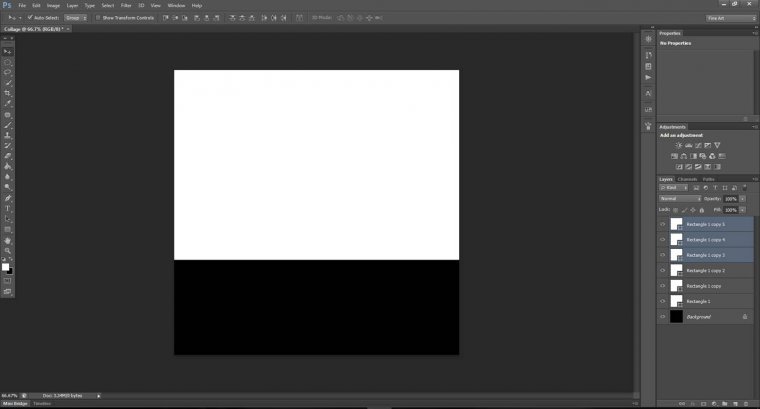Select the Path Selection tool

click(x=7, y=220)
